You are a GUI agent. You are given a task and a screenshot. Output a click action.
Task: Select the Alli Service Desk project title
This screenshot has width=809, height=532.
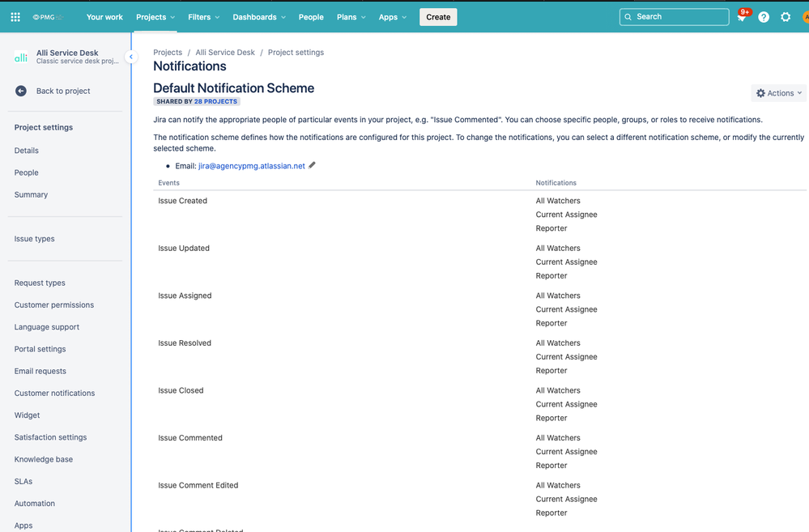click(67, 53)
